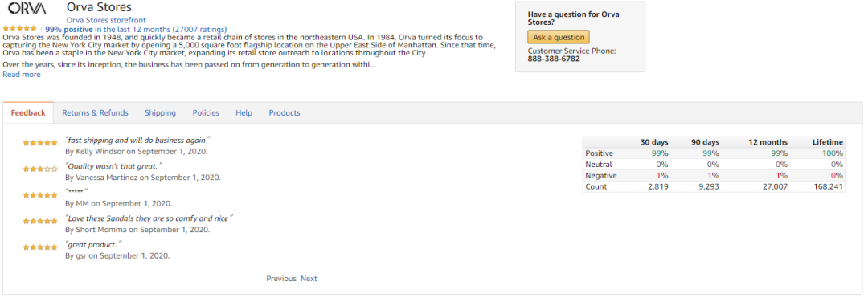Click Short Momma's five-star rating
868x302 pixels.
pyautogui.click(x=40, y=221)
